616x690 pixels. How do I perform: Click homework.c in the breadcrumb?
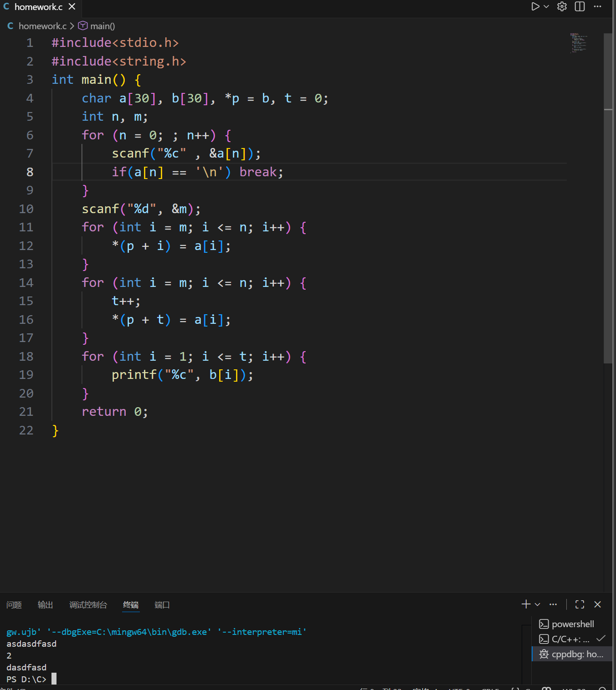click(42, 26)
